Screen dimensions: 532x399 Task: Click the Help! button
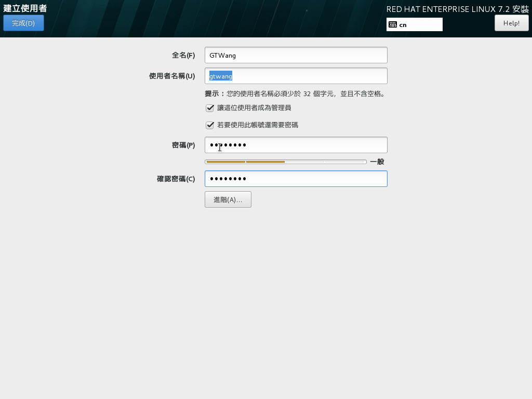click(x=511, y=22)
